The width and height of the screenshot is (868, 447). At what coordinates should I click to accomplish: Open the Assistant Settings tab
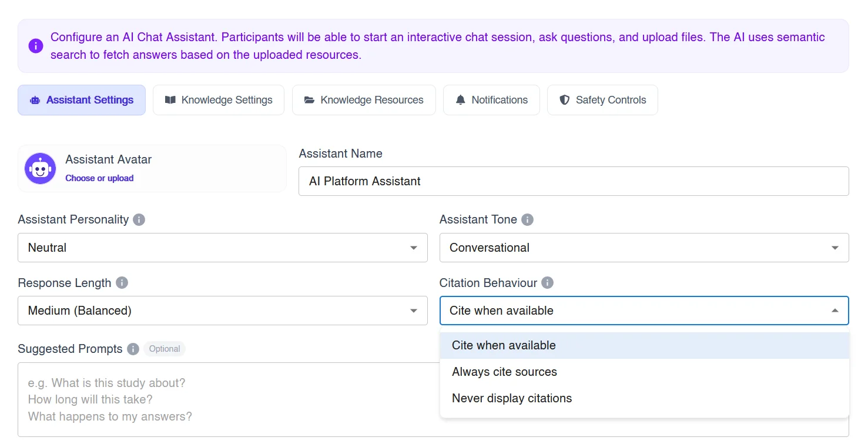[82, 100]
